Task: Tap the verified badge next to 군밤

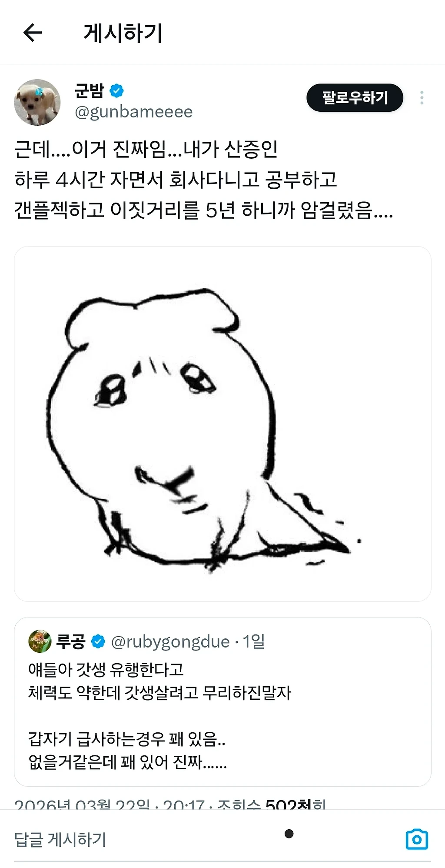Action: (x=116, y=91)
